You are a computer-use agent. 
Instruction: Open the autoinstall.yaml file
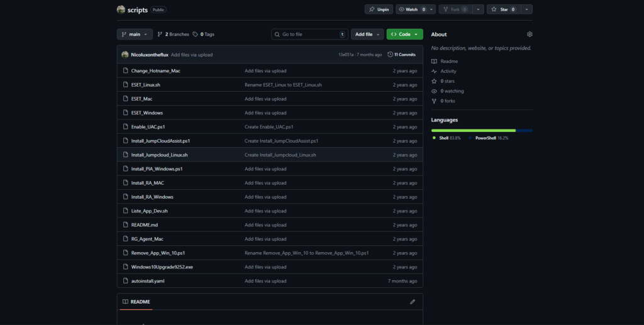pos(148,281)
